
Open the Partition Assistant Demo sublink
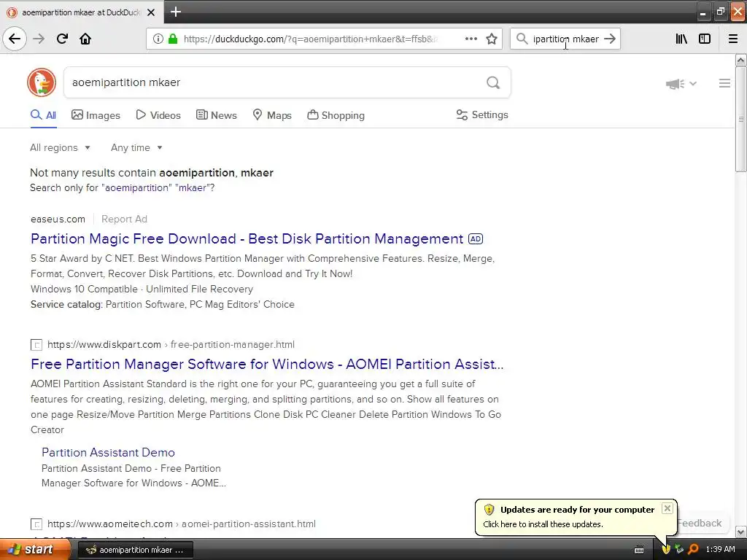108,452
